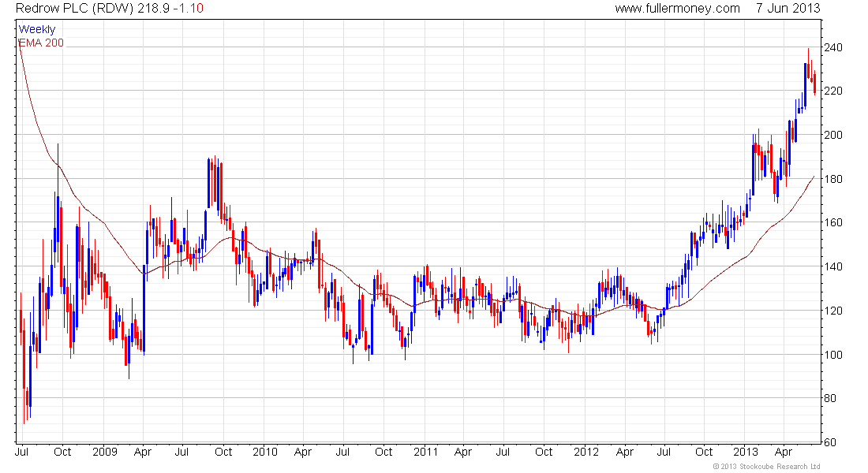Viewport: 868px width, 473px height.
Task: Click the '2010' year label on time axis
Action: pos(264,452)
